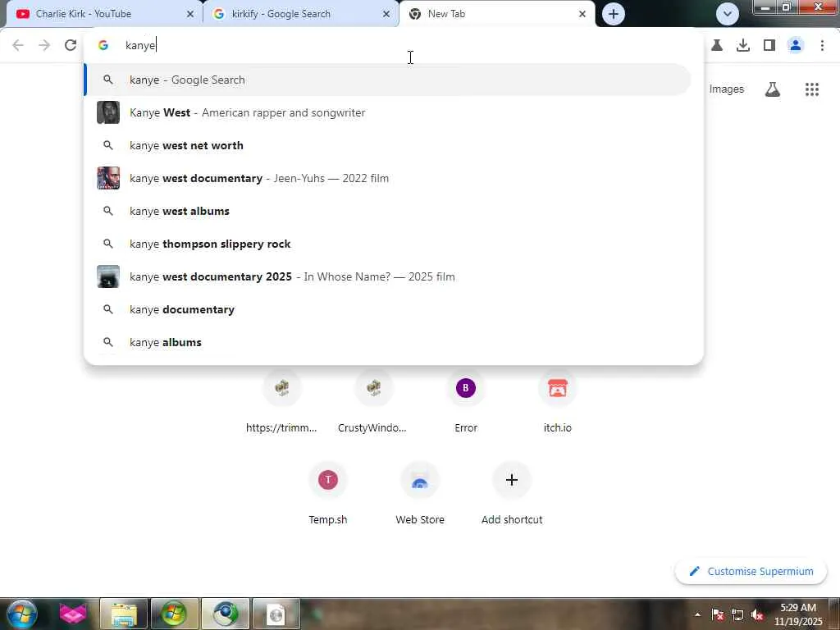The height and width of the screenshot is (630, 840).
Task: Select 'kanye west documentary 2025' suggestion
Action: coord(388,276)
